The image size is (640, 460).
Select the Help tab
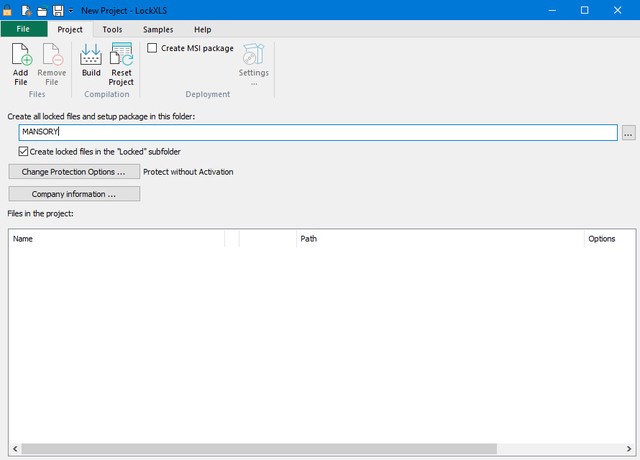tap(202, 30)
